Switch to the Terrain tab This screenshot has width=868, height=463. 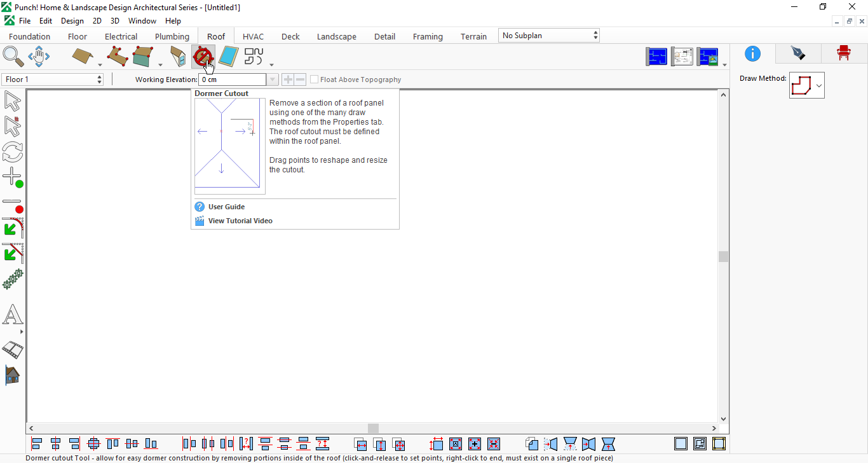pos(474,36)
